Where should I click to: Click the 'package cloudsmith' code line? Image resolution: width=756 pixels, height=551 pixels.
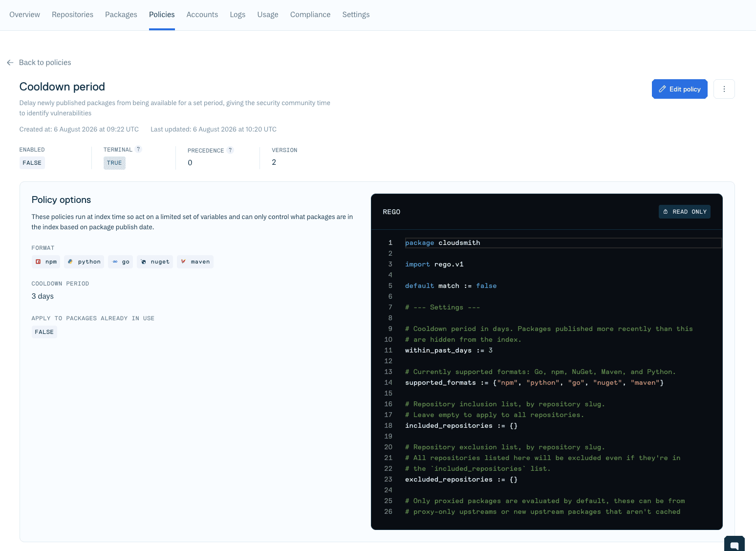click(x=443, y=243)
